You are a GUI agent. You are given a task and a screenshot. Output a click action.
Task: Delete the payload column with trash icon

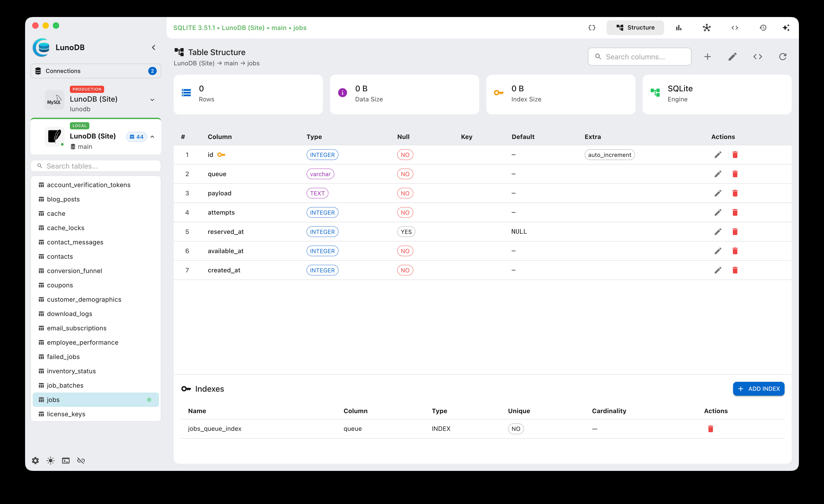[x=735, y=193]
